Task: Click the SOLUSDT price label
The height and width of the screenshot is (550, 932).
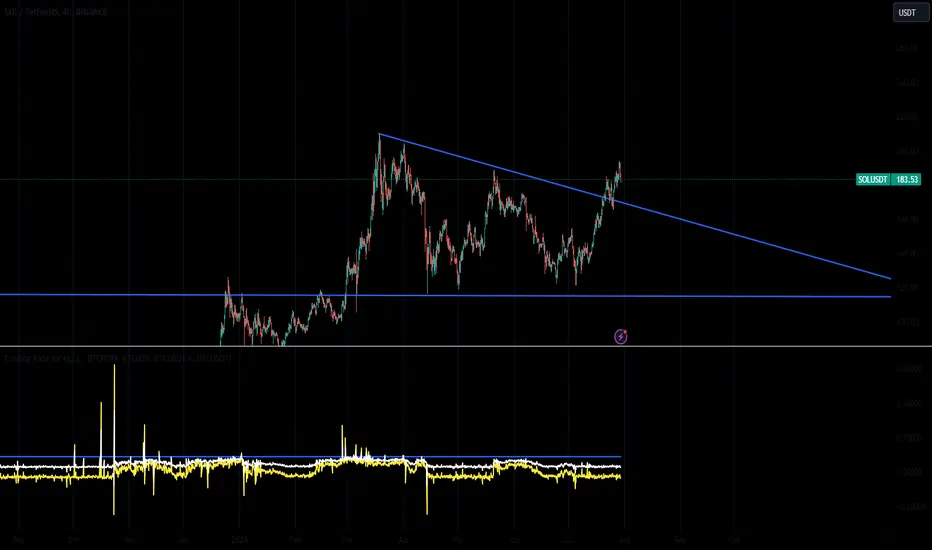Action: pos(872,179)
